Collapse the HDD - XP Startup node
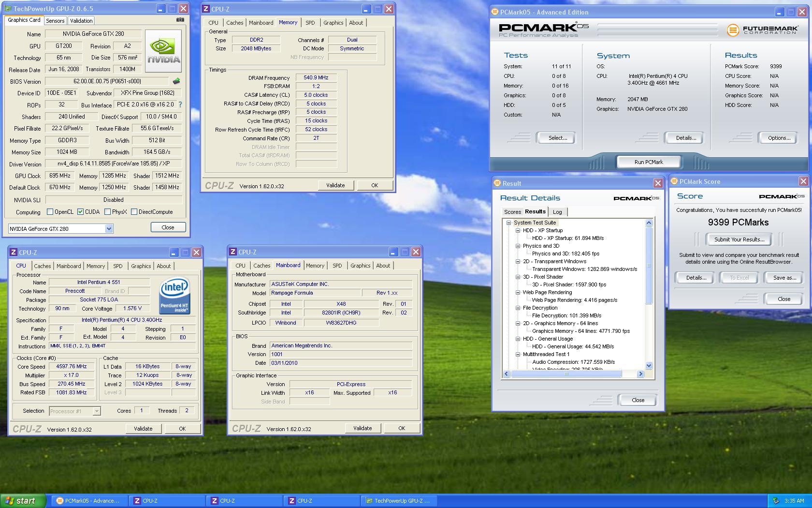812x508 pixels. tap(518, 230)
